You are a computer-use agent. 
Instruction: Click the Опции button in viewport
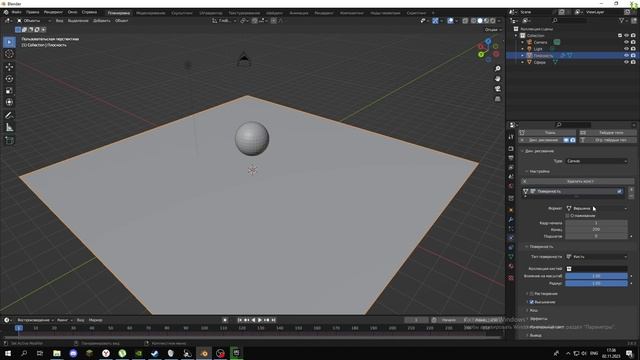point(493,29)
